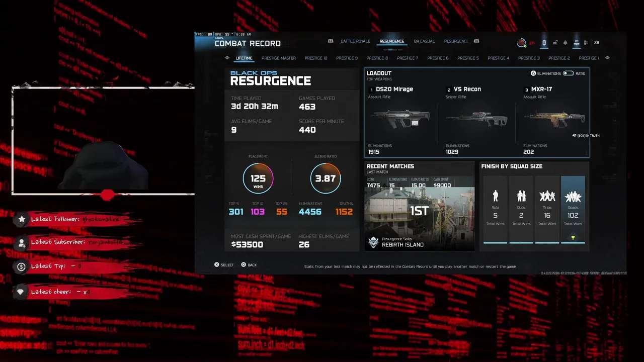
Task: Open the second Resurgence tab next to BR Casual
Action: [x=456, y=41]
